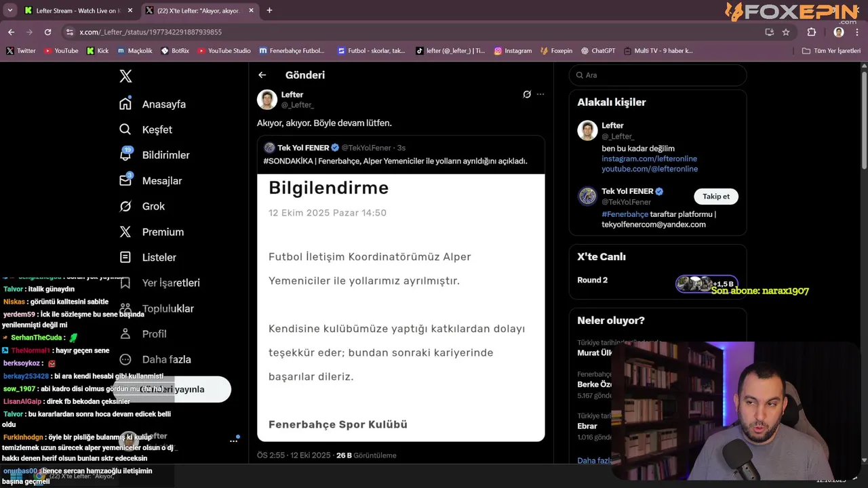The width and height of the screenshot is (868, 488).
Task: Open Mesajlar envelope icon
Action: pos(125,180)
